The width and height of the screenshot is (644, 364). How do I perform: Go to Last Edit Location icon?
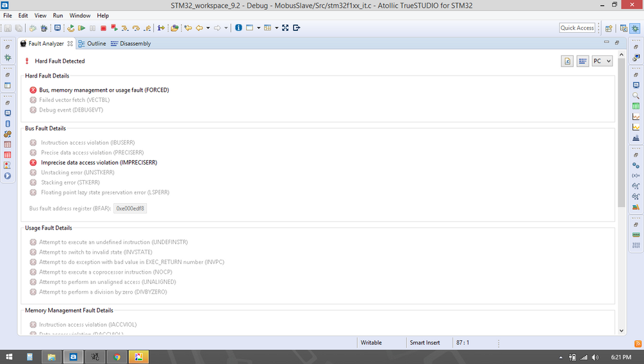coord(188,28)
